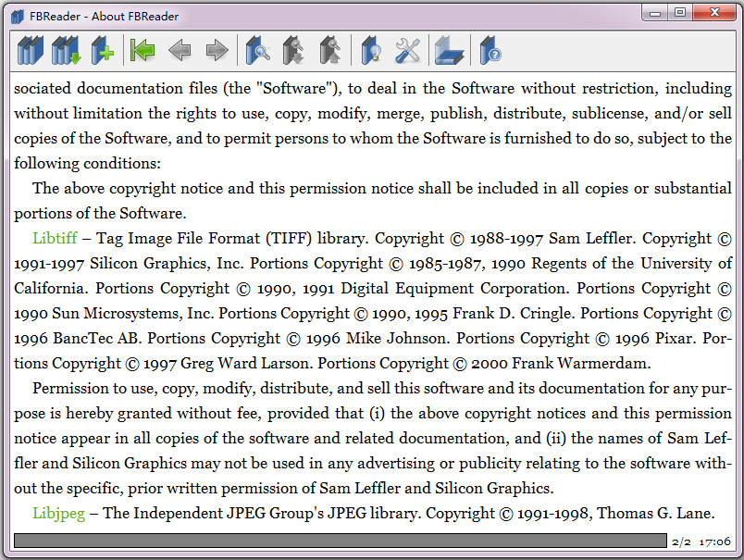The image size is (744, 560).
Task: Go back with gray left arrow
Action: point(180,50)
